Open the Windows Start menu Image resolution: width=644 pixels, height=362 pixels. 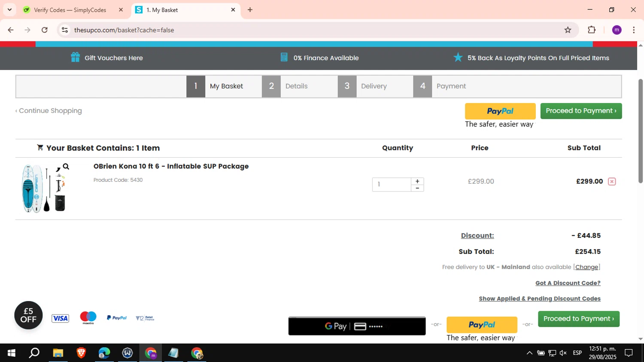pos(12,353)
